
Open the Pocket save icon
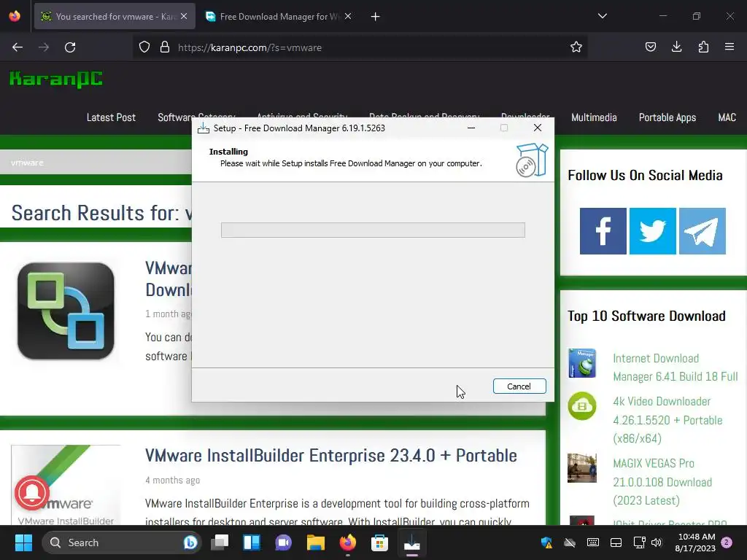tap(650, 47)
